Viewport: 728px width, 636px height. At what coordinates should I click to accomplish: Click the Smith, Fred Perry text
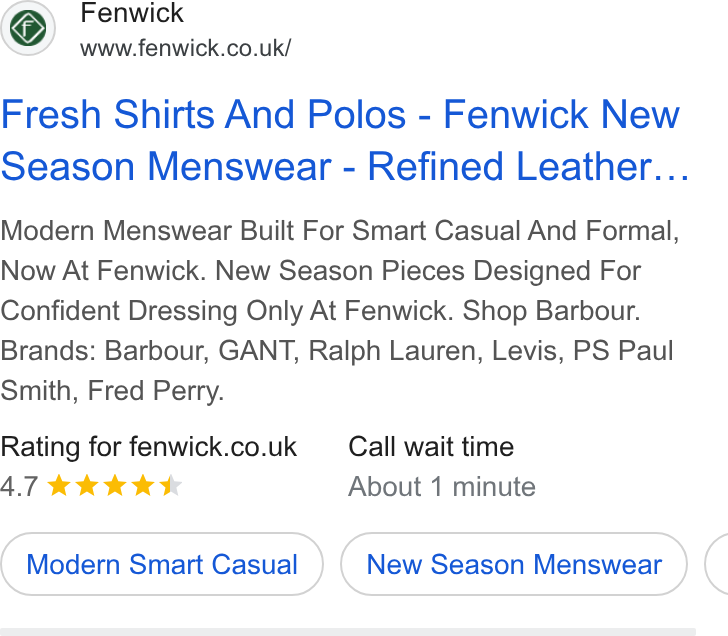[x=112, y=391]
